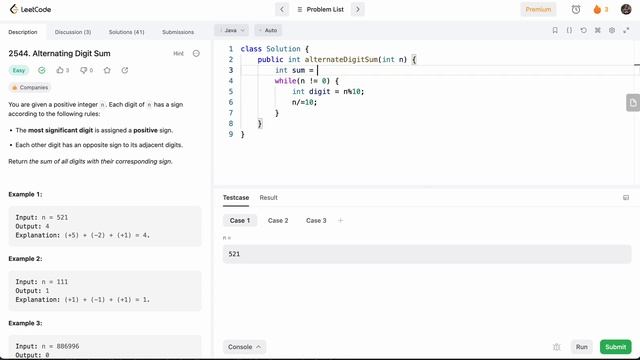
Task: Click code line 3 'int sum ='
Action: pos(294,70)
